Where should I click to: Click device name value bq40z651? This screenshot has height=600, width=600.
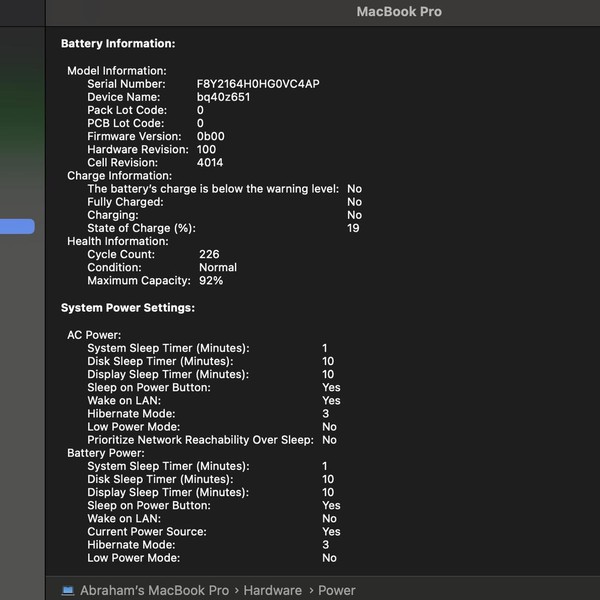pos(223,97)
